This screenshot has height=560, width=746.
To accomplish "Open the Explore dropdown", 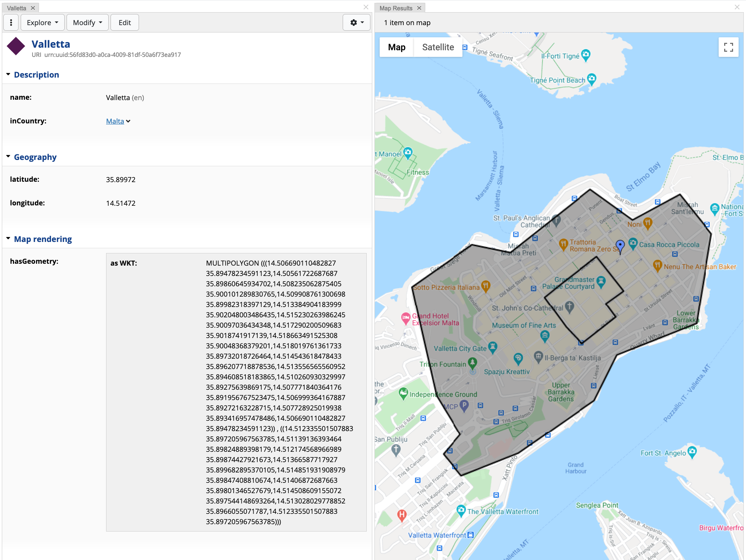I will [x=43, y=23].
